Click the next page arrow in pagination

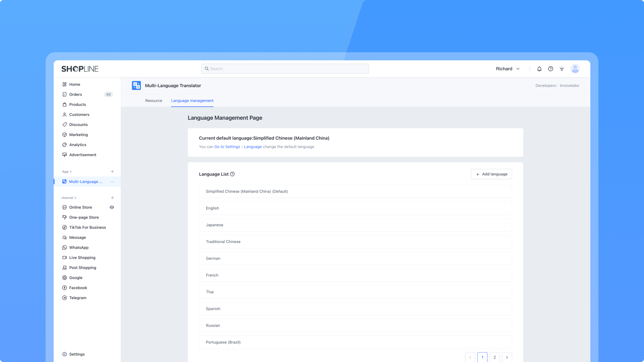[x=507, y=357]
